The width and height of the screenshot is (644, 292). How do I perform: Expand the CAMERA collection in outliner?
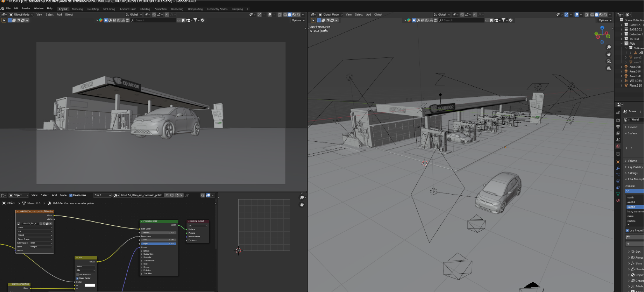click(x=621, y=25)
